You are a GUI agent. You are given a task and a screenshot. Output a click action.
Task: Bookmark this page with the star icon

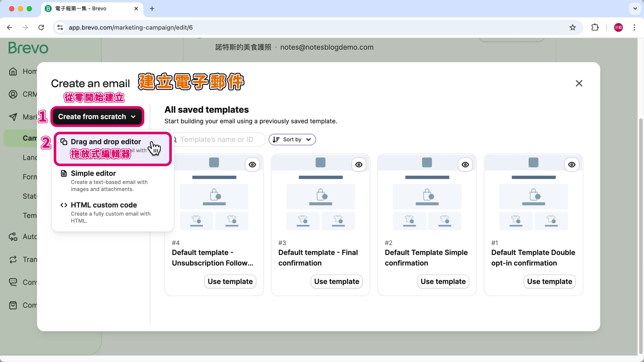[x=573, y=27]
